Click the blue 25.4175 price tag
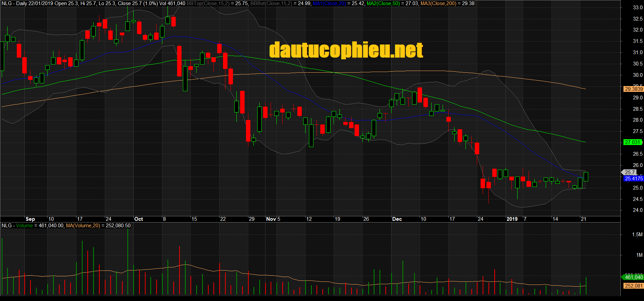 [633, 179]
